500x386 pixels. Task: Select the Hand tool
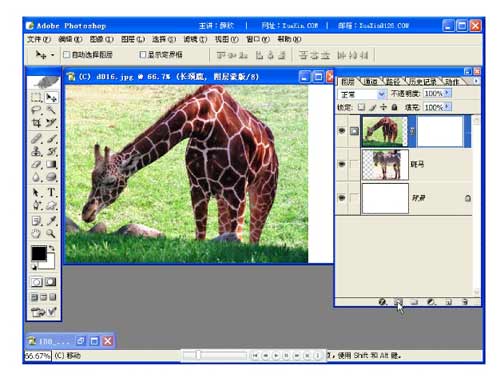36,233
